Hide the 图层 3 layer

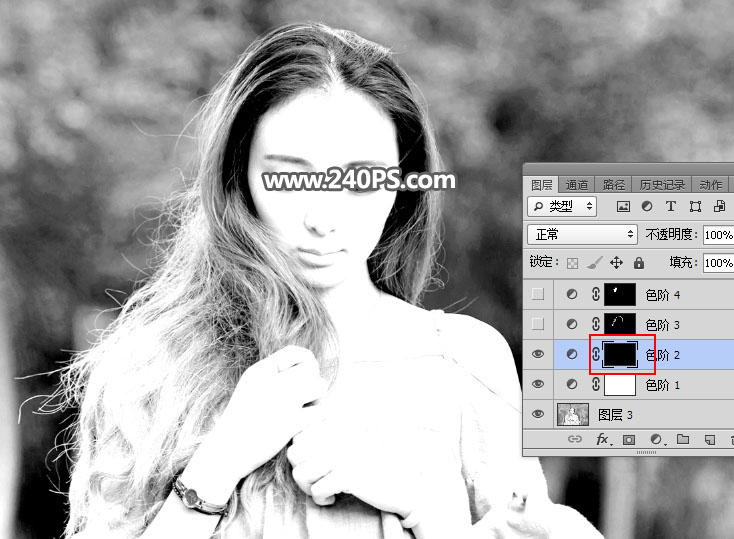[x=538, y=414]
